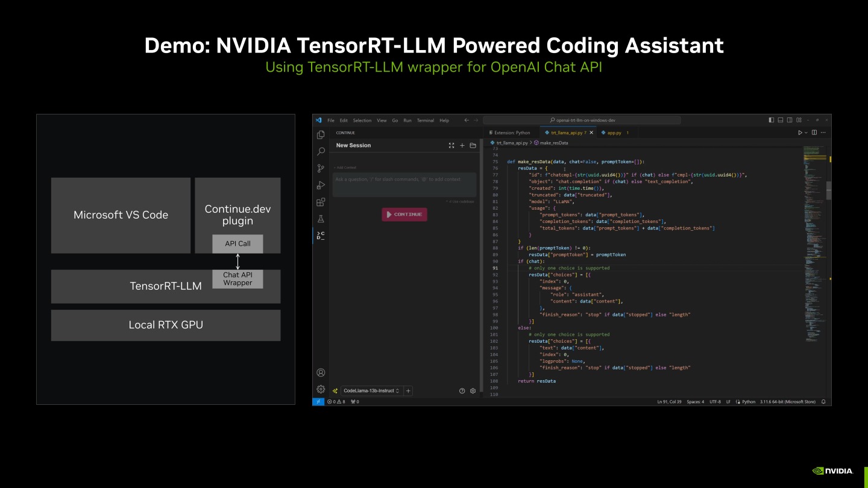
Task: Expand the run options dropdown arrow
Action: (807, 133)
